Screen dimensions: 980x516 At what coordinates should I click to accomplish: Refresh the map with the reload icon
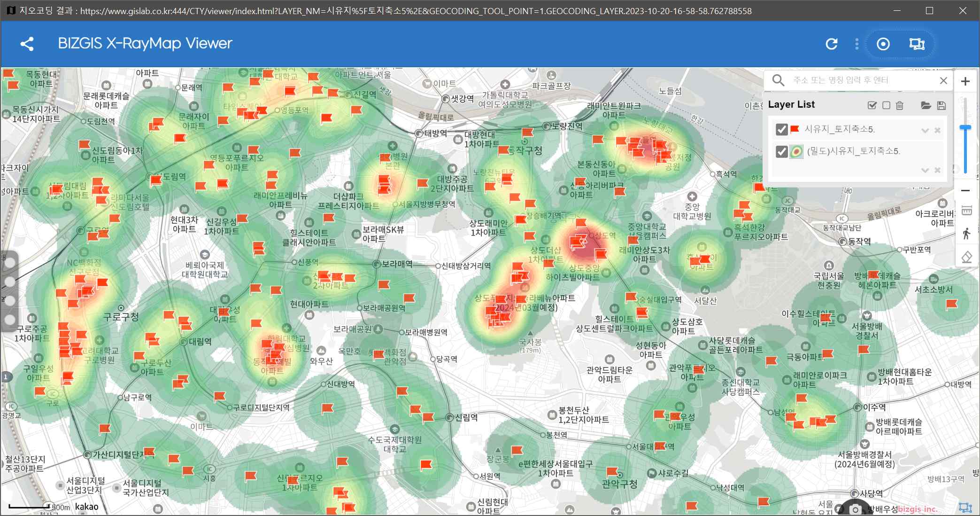pyautogui.click(x=832, y=44)
